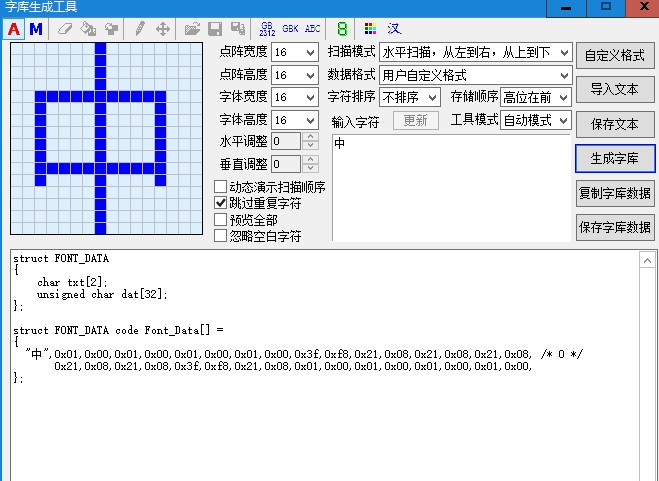Screen dimensions: 659x481
Task: Toggle the 忽略空白字符 checkbox
Action: [222, 236]
